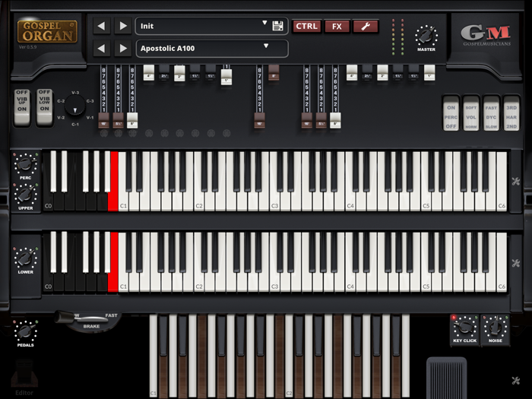The width and height of the screenshot is (532, 399).
Task: Click the rotary speaker slow/fast brake lever
Action: [x=83, y=318]
